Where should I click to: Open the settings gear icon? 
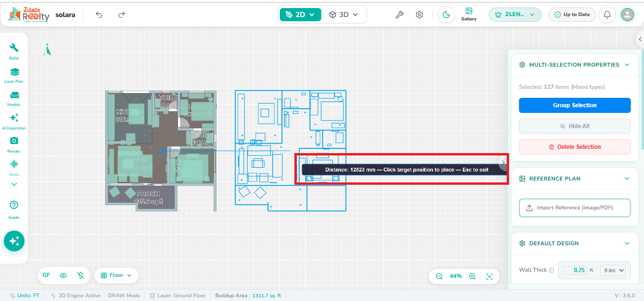tap(419, 15)
